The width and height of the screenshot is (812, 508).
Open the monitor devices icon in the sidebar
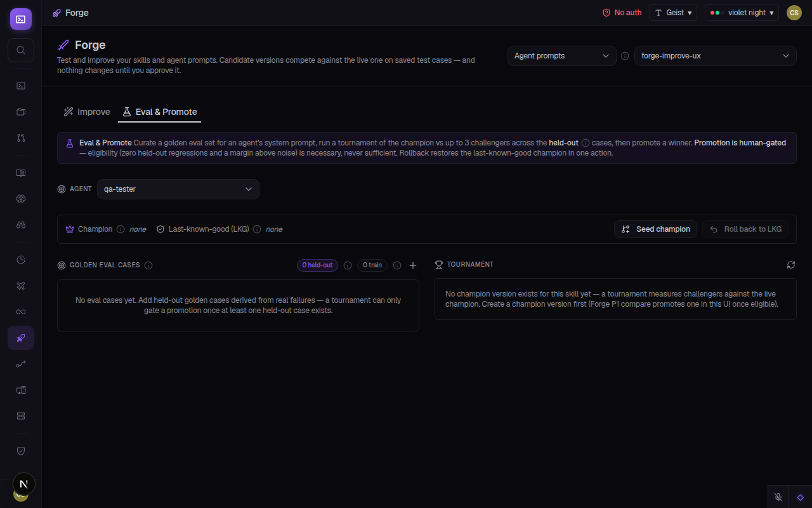point(21,390)
